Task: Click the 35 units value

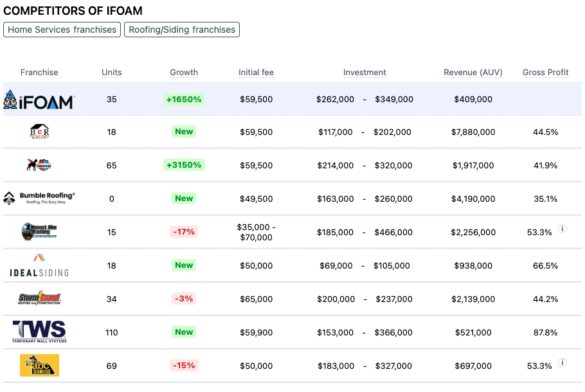Action: pyautogui.click(x=112, y=99)
